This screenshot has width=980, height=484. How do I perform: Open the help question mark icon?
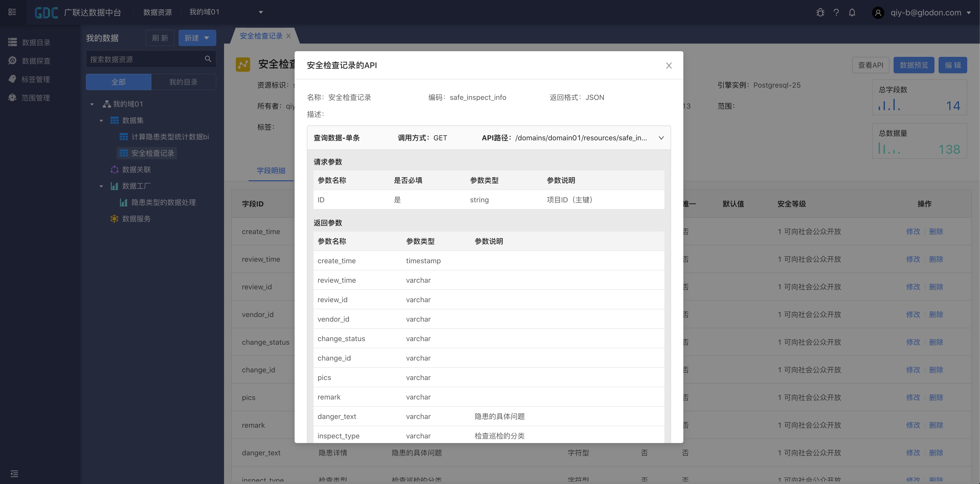point(836,13)
